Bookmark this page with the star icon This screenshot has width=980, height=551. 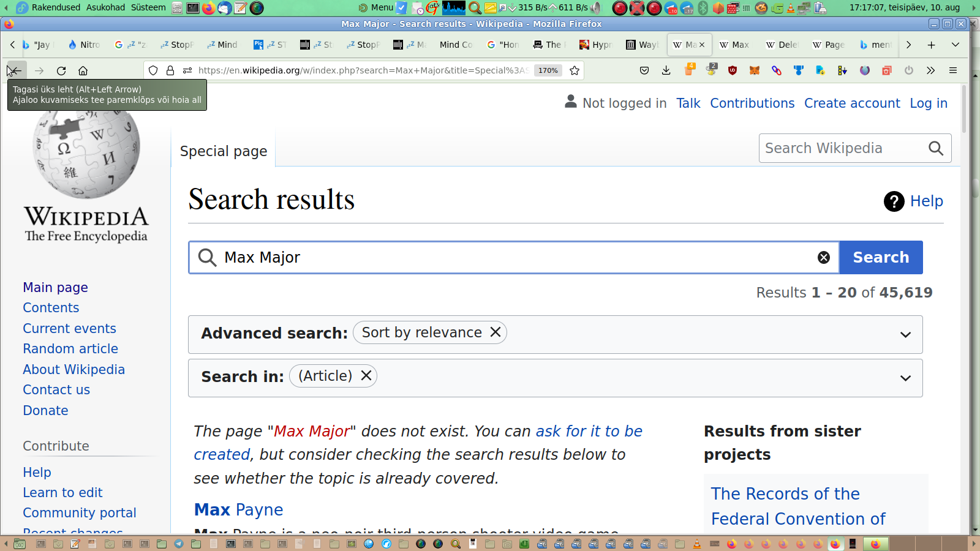pyautogui.click(x=575, y=70)
